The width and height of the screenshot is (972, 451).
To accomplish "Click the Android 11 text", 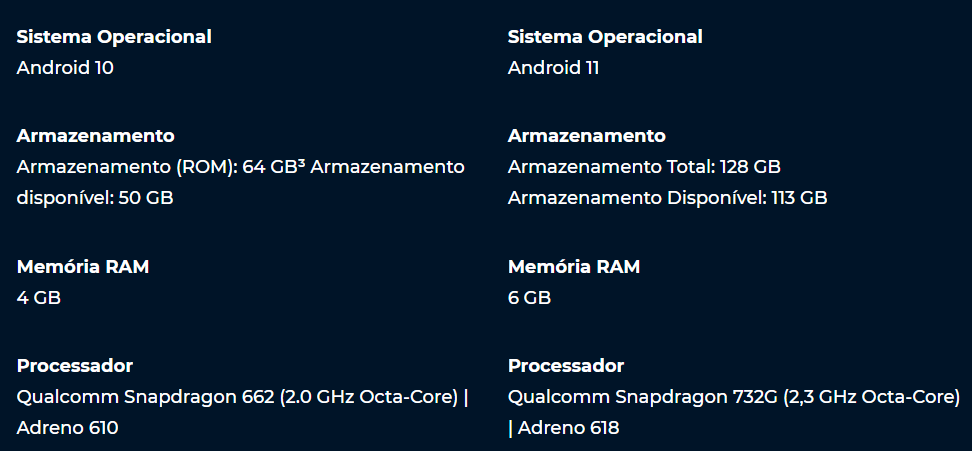I will click(x=554, y=68).
